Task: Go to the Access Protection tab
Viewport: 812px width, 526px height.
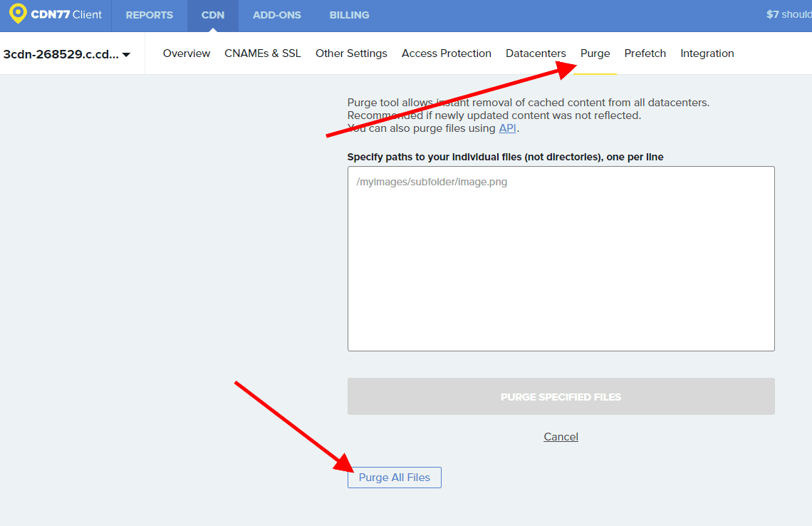Action: [x=447, y=53]
